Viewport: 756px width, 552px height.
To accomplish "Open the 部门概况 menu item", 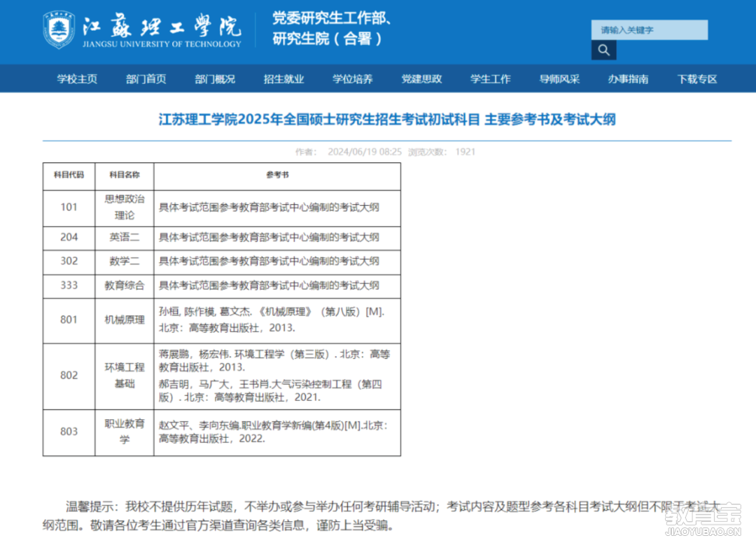I will (215, 79).
